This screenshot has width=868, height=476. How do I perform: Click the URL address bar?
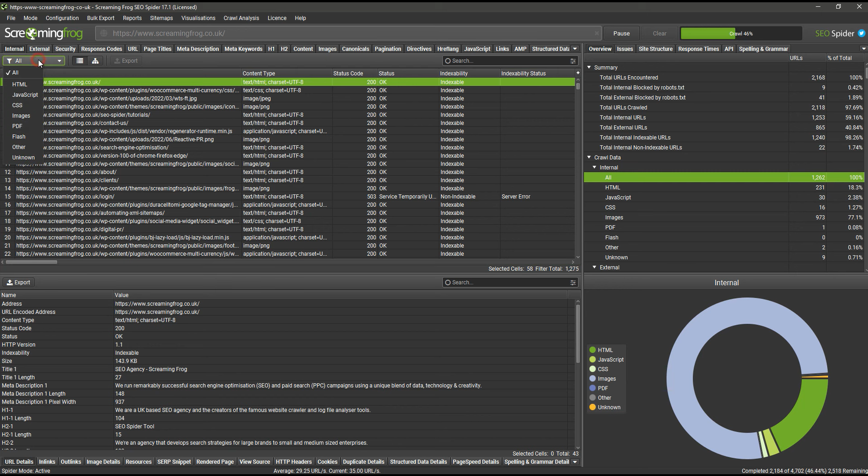[348, 33]
